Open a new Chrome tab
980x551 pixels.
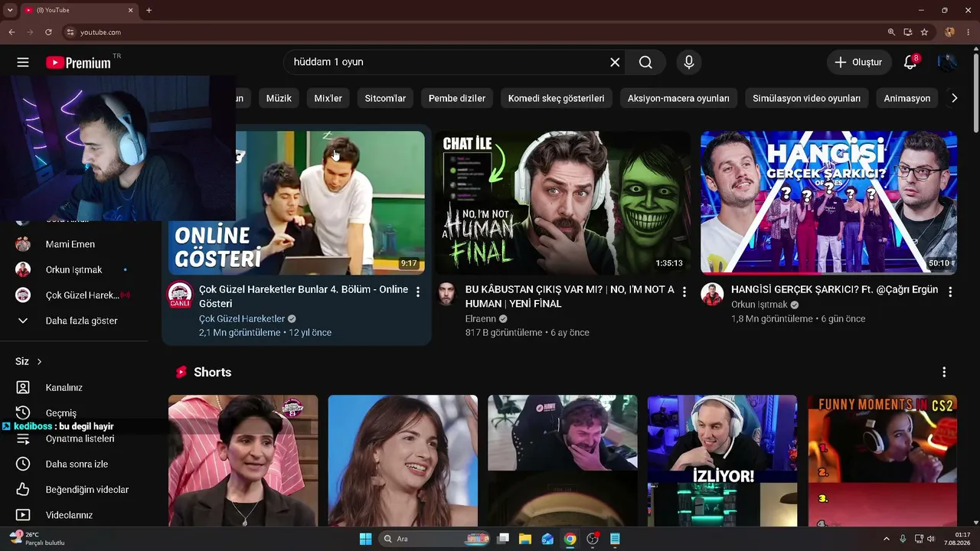(x=149, y=10)
